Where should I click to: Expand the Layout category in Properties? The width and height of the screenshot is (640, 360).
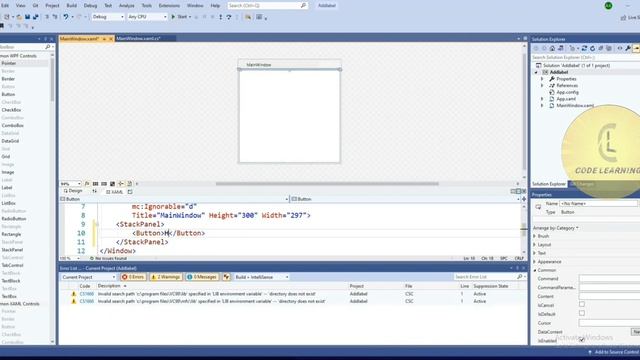pyautogui.click(x=535, y=244)
